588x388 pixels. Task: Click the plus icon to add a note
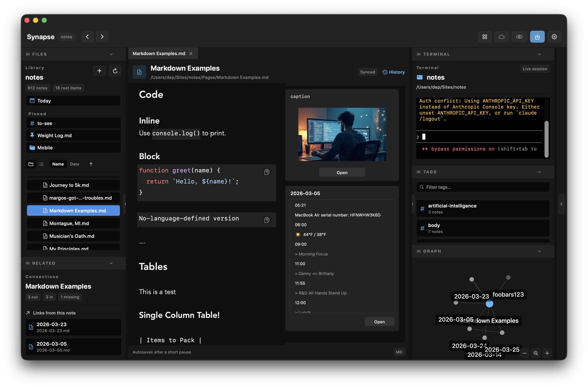pos(99,71)
